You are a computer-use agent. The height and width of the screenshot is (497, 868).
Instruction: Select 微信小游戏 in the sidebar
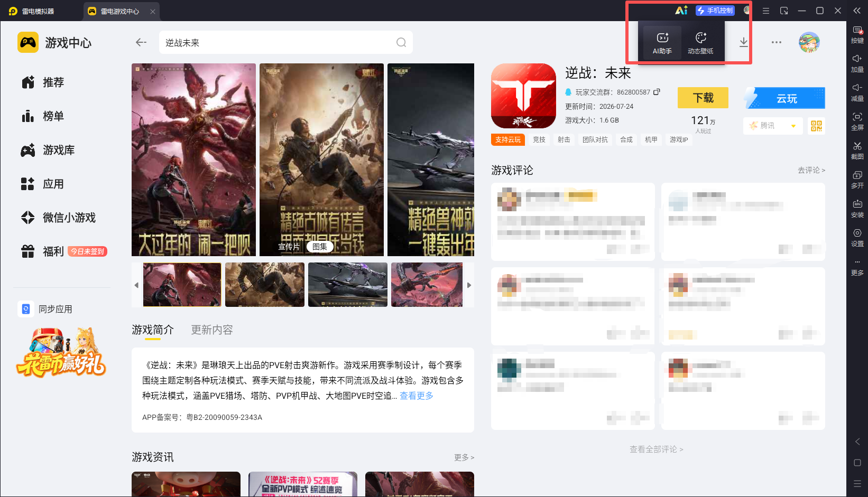tap(58, 218)
